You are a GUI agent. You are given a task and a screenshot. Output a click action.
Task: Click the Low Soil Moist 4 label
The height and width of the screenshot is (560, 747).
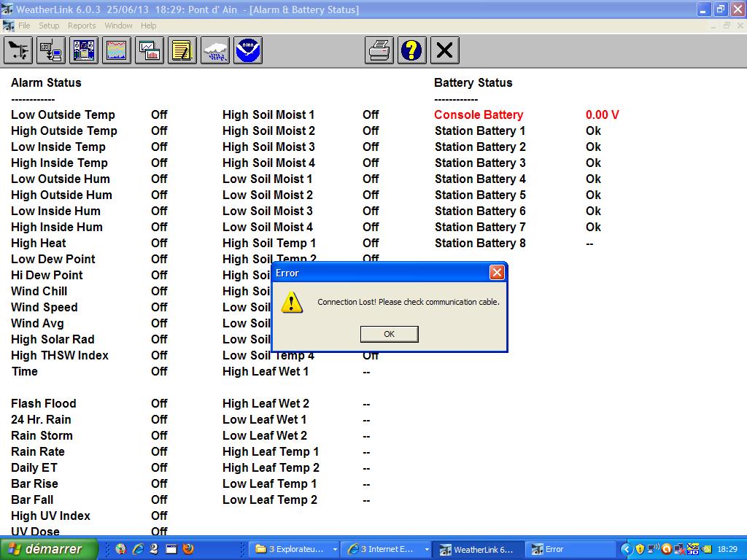[x=267, y=227]
